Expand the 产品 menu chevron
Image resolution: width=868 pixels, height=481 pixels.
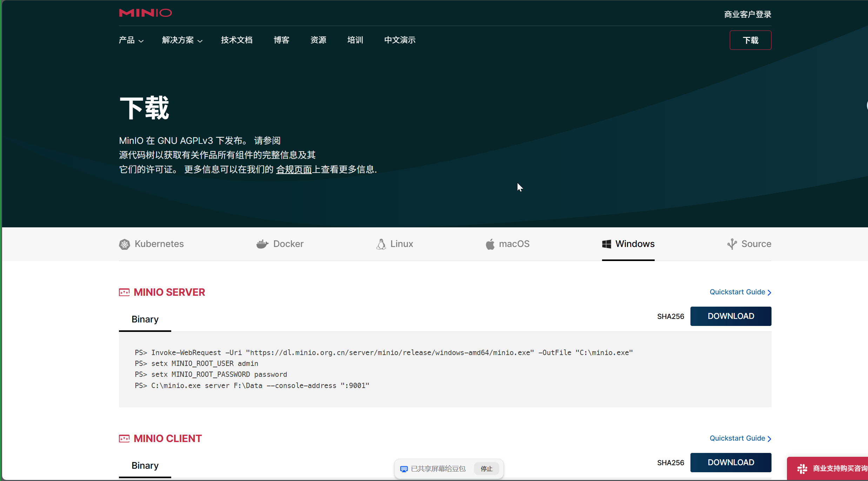(141, 41)
